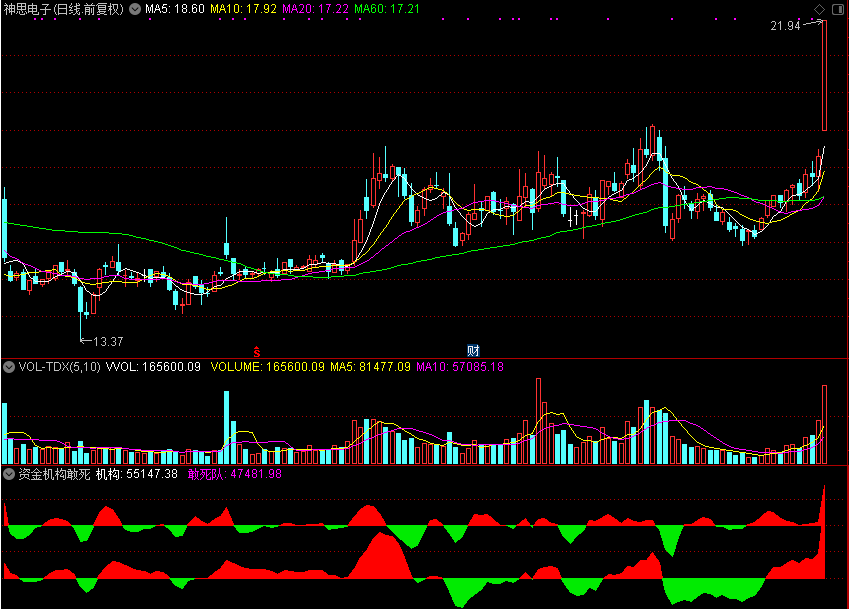Click the 财 financial report marker

pos(473,350)
